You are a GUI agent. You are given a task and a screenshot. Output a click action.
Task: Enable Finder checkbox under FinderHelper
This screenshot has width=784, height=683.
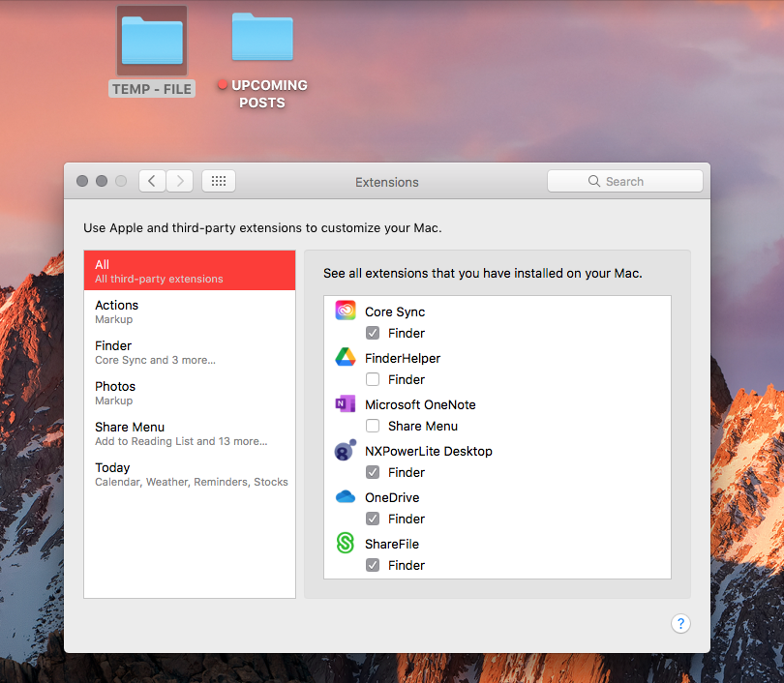point(373,379)
